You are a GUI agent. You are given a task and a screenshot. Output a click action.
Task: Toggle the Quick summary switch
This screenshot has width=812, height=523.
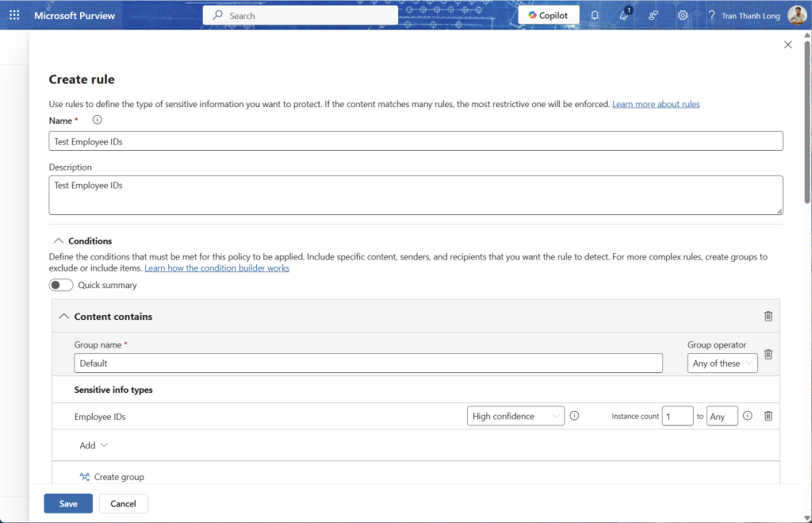(x=61, y=285)
